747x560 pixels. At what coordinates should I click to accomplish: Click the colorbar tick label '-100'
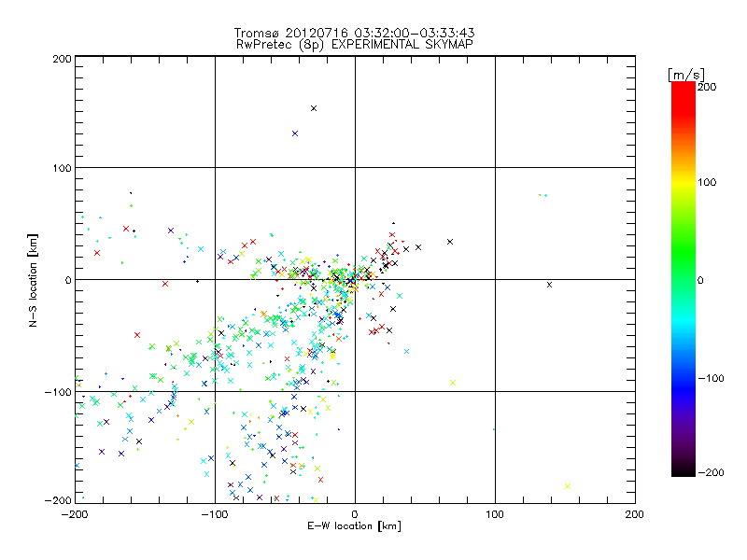[711, 378]
